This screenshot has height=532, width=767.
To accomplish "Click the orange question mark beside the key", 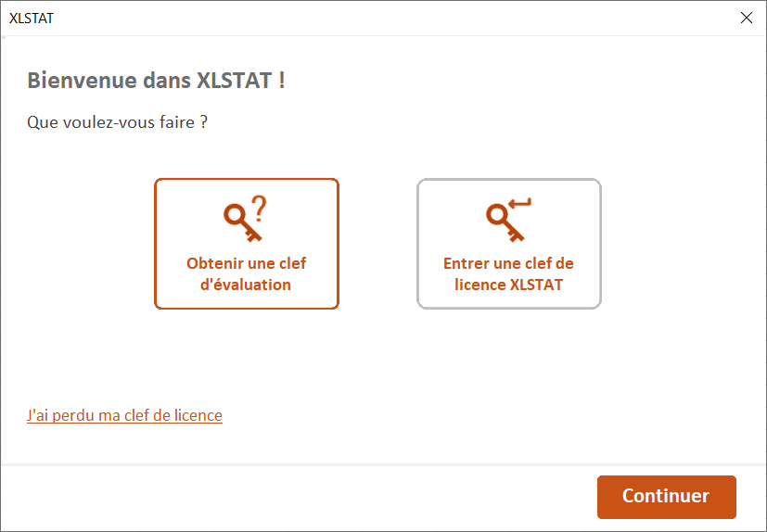I will (259, 209).
